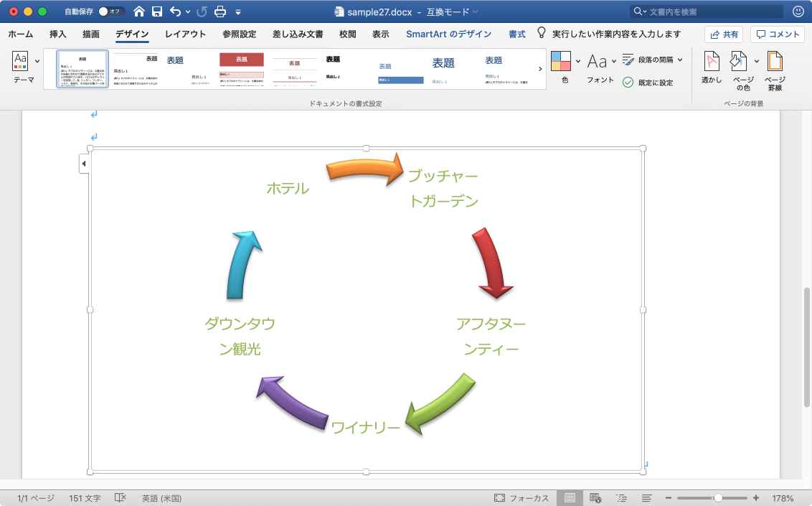Image resolution: width=812 pixels, height=506 pixels.
Task: Select the blue arrow in SmartArt
Action: 243,265
